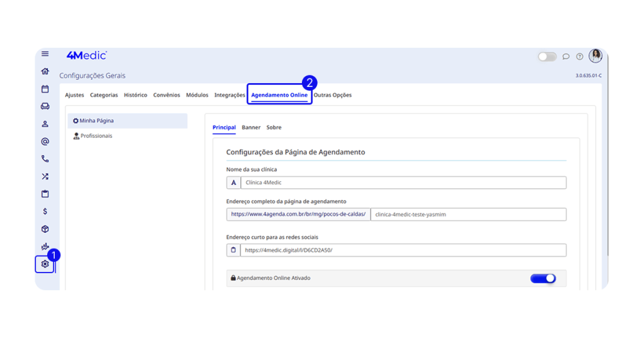Click Minha Página in the left panel
Viewport: 644px width, 338px height.
tap(96, 121)
